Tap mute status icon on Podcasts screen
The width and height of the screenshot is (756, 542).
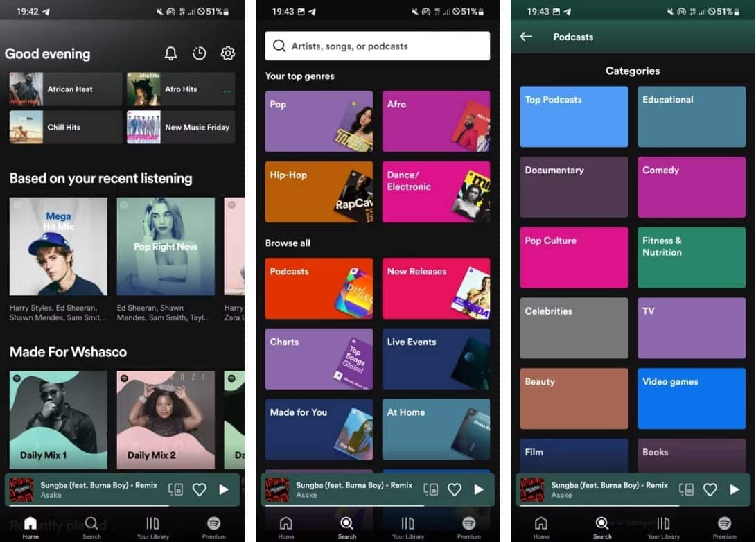pos(669,12)
